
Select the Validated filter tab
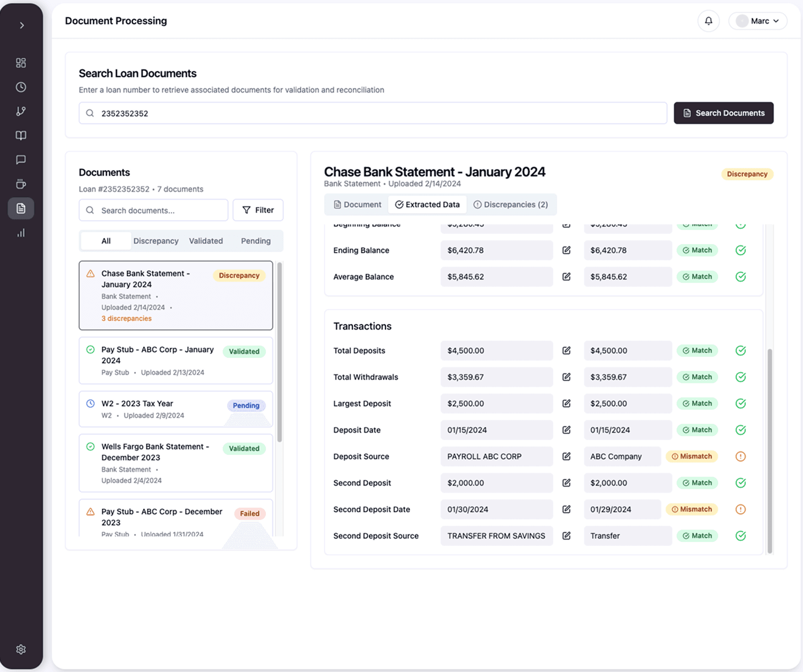tap(206, 241)
